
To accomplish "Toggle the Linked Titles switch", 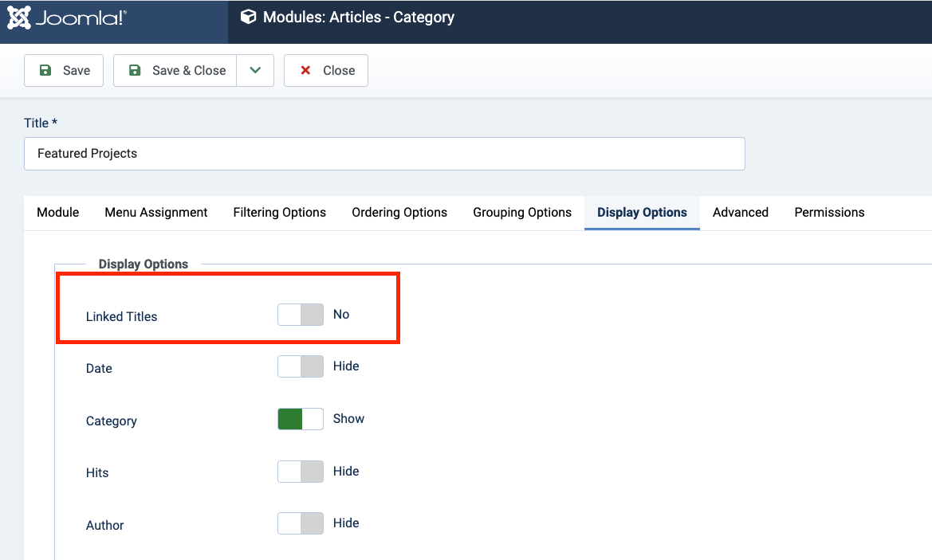I will tap(301, 315).
